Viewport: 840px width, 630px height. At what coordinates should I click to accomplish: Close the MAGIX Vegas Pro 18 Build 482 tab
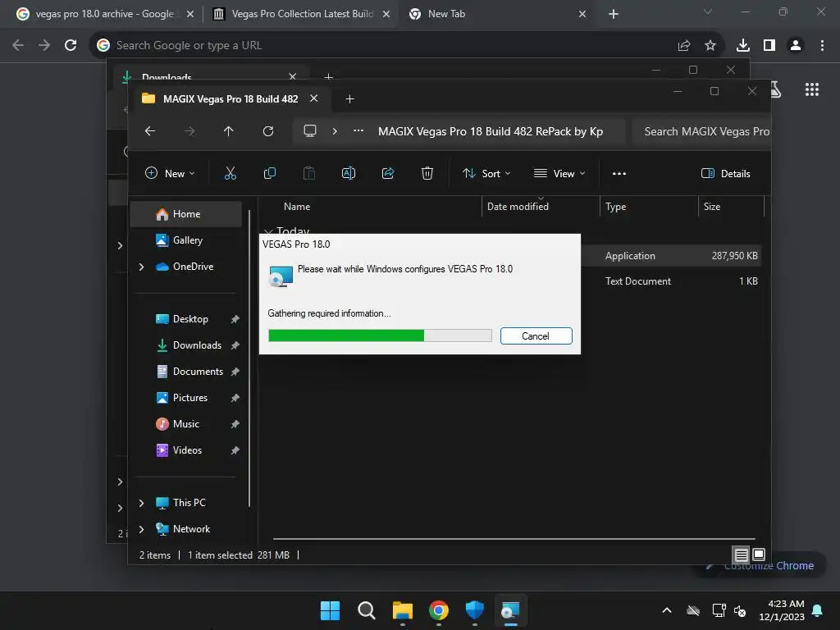314,98
